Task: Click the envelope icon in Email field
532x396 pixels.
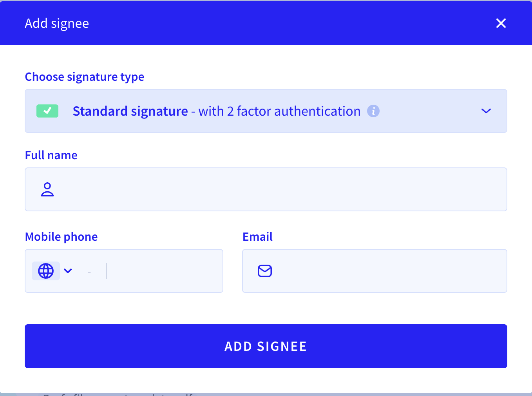Action: (x=265, y=271)
